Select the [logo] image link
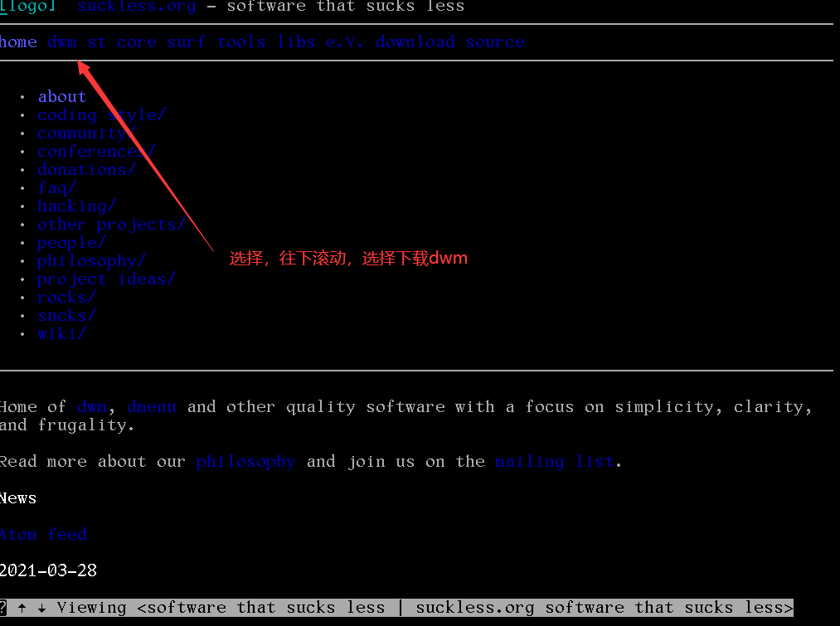This screenshot has height=626, width=840. click(x=28, y=7)
